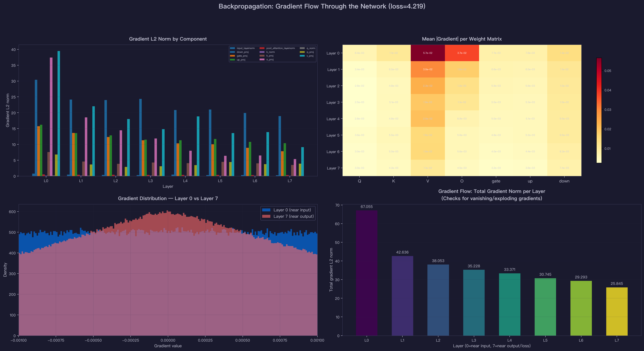The image size is (644, 351).
Task: Select the post_attention_layernorm legend entry
Action: click(277, 48)
